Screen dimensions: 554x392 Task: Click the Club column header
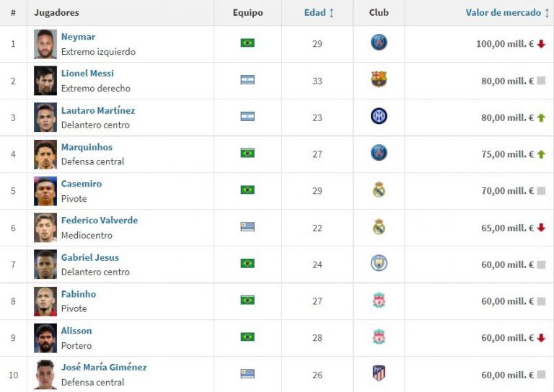(379, 13)
